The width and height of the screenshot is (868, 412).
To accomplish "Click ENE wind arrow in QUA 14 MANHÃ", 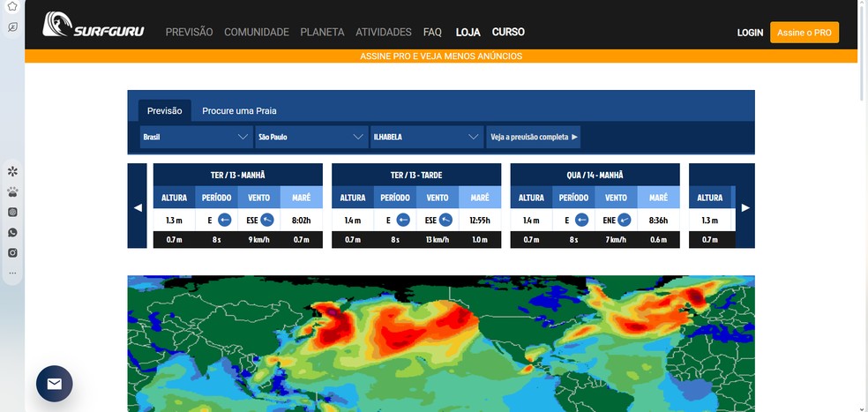I will (x=625, y=220).
